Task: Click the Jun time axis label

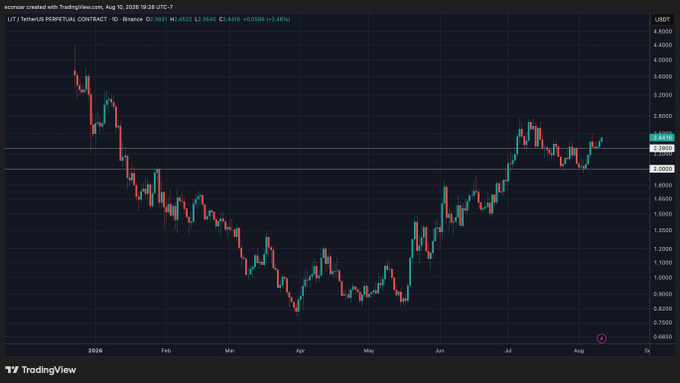Action: [440, 350]
